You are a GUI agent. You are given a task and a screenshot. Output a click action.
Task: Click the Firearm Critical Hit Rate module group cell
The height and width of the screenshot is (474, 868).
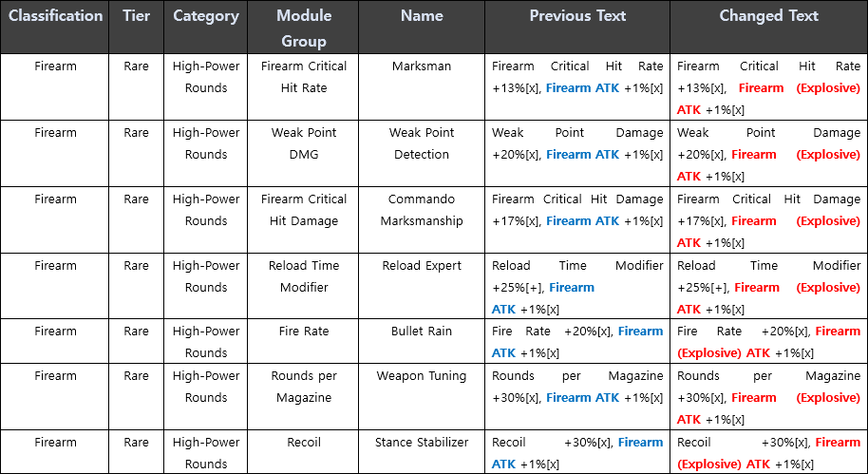(x=304, y=77)
